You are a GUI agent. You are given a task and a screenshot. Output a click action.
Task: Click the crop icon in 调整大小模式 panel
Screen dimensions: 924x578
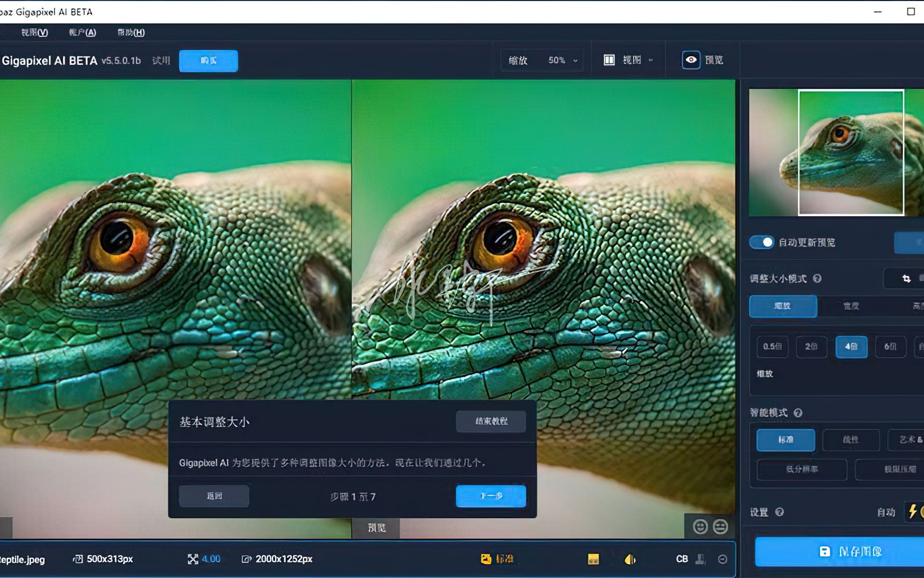point(907,279)
